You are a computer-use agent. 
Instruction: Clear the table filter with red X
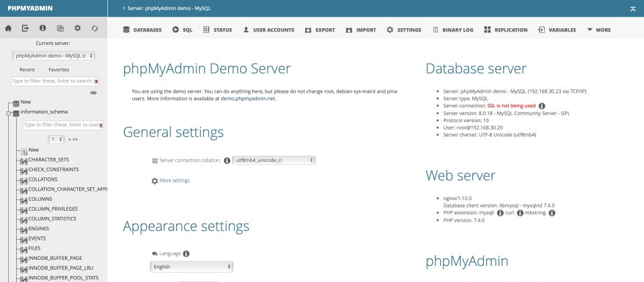click(x=101, y=126)
